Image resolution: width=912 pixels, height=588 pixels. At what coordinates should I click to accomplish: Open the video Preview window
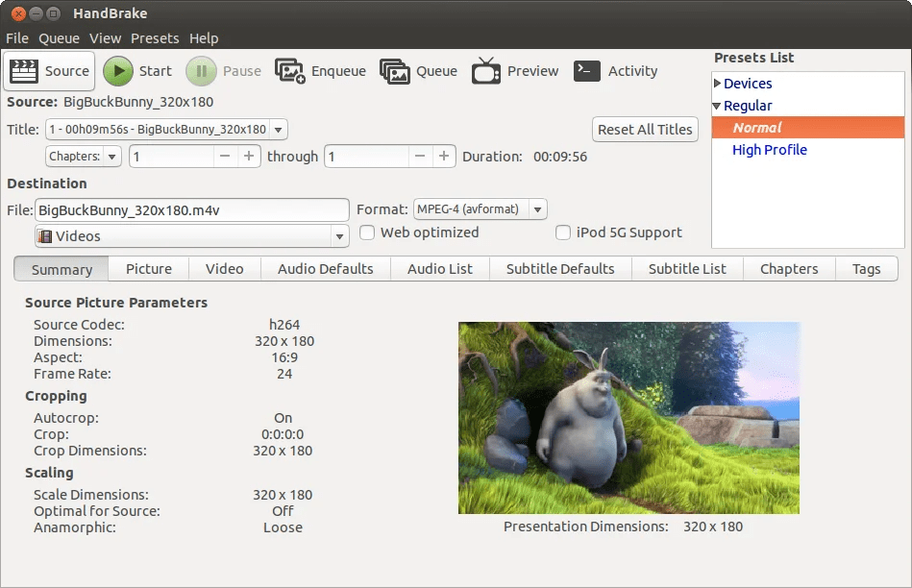pos(515,70)
